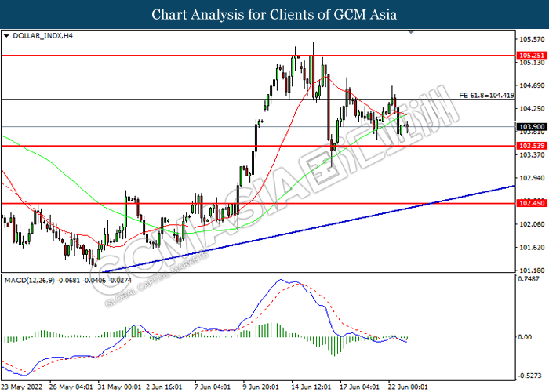549x392 pixels.
Task: Click the DOLLAR_INDX,H4 symbol label
Action: click(42, 36)
